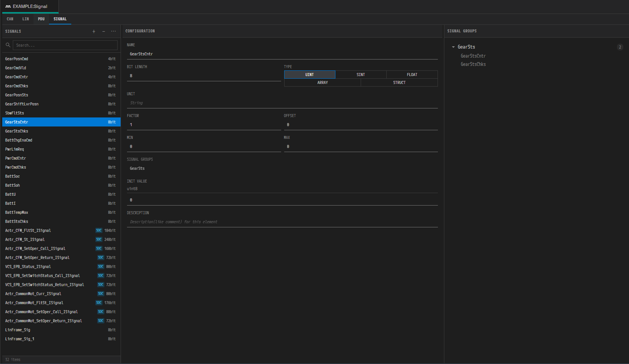The image size is (629, 364).
Task: Open the EXAMPLE:Signal document tab
Action: point(30,6)
